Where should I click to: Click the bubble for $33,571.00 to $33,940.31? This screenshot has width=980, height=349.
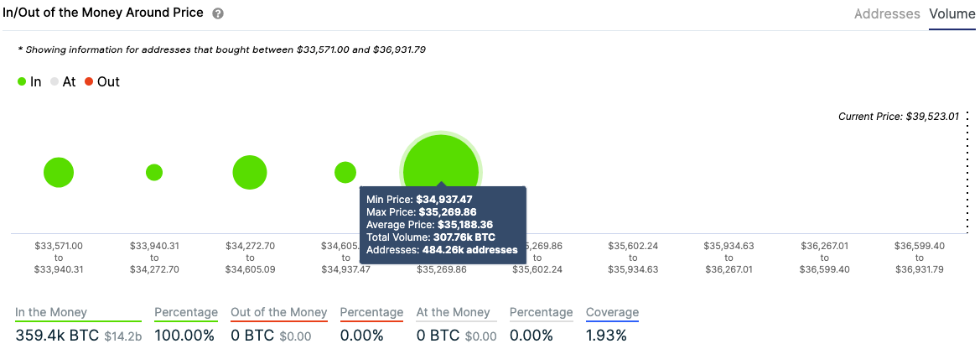pos(59,172)
